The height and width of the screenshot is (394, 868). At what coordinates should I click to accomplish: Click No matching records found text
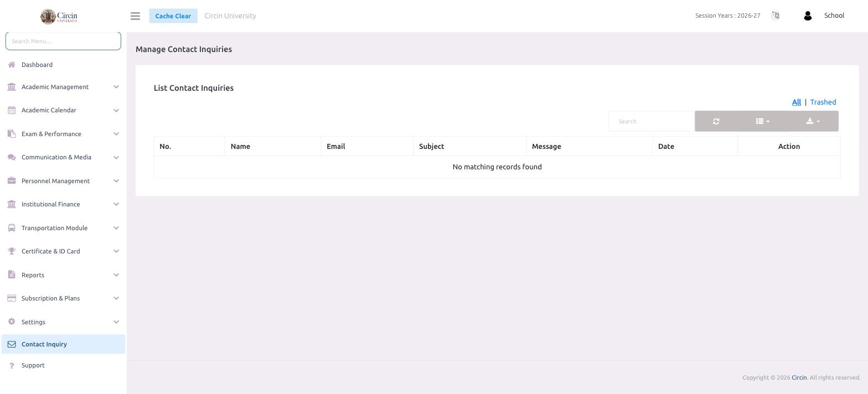pos(497,167)
